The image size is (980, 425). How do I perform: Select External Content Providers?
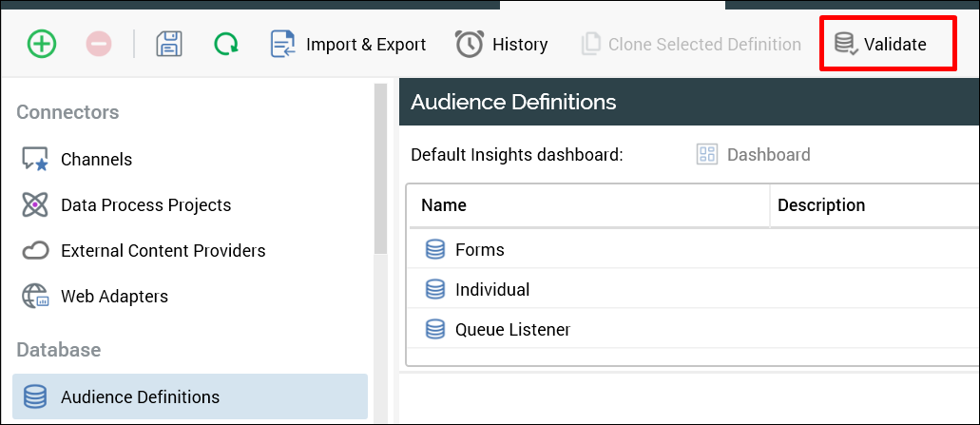coord(163,251)
